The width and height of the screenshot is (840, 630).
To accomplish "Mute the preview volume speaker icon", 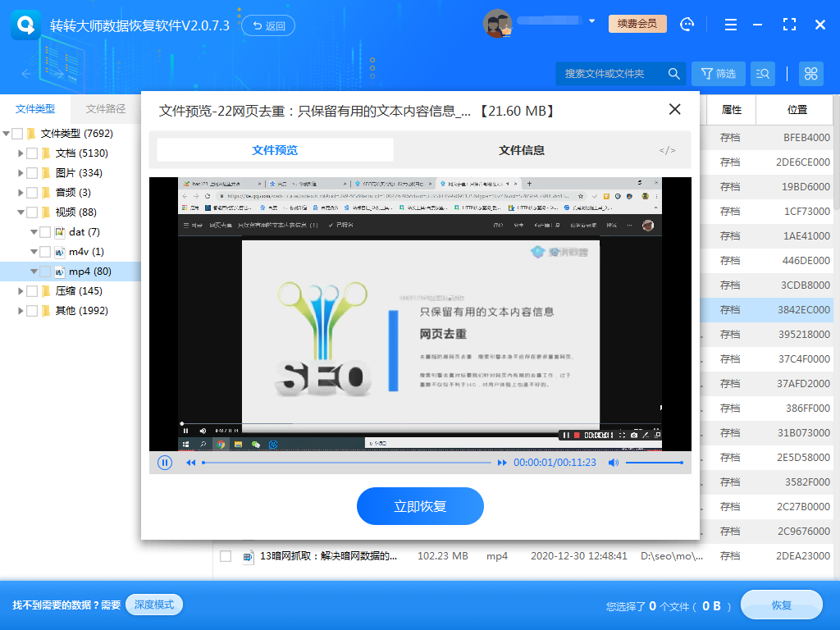I will pos(614,463).
